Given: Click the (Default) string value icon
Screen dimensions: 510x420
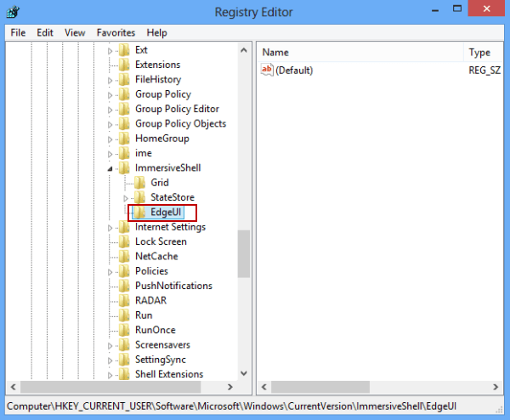Looking at the screenshot, I should pos(267,70).
